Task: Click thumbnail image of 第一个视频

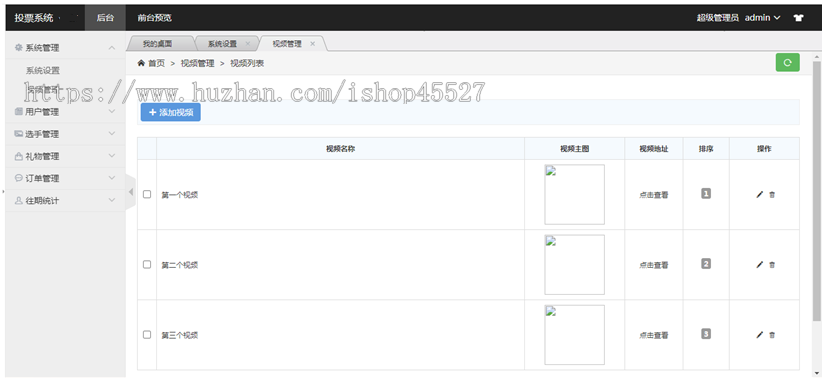Action: pos(574,194)
